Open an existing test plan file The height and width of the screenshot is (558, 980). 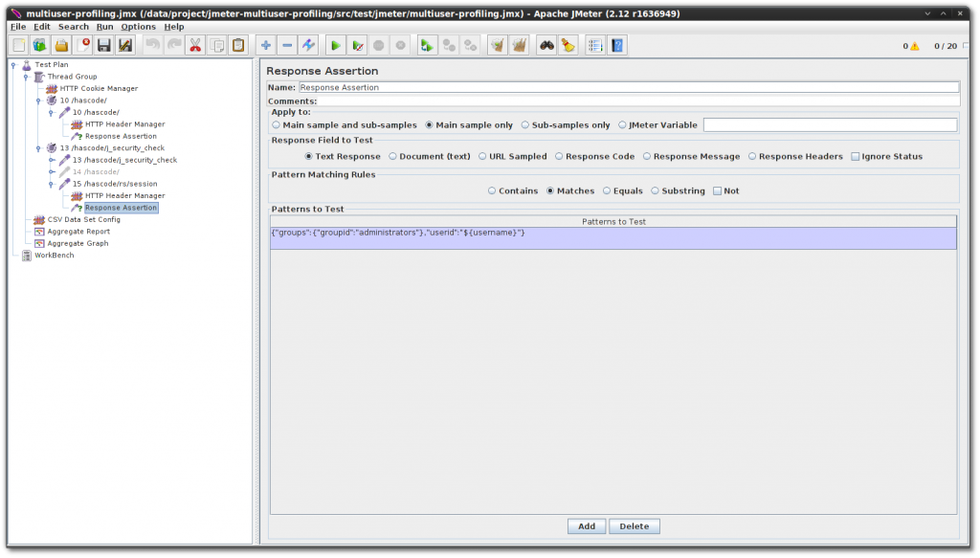click(x=62, y=44)
